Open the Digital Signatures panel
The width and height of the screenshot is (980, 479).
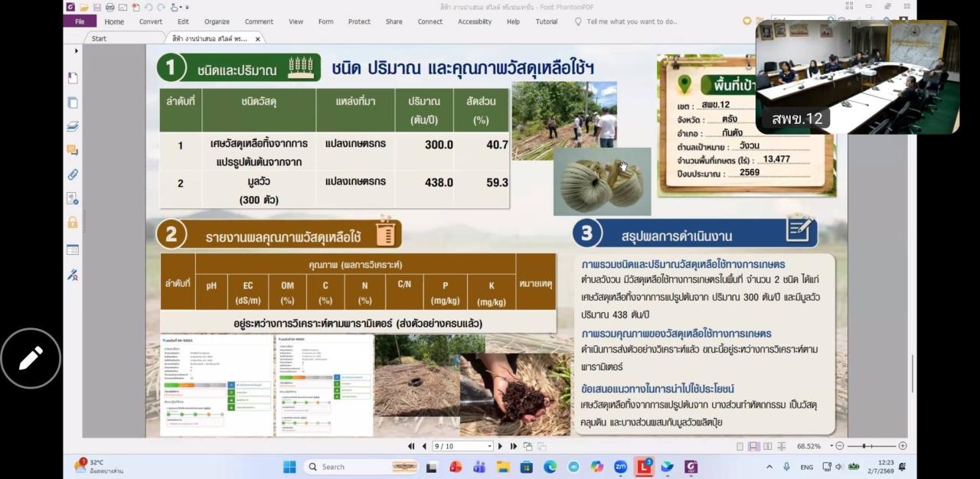click(73, 198)
